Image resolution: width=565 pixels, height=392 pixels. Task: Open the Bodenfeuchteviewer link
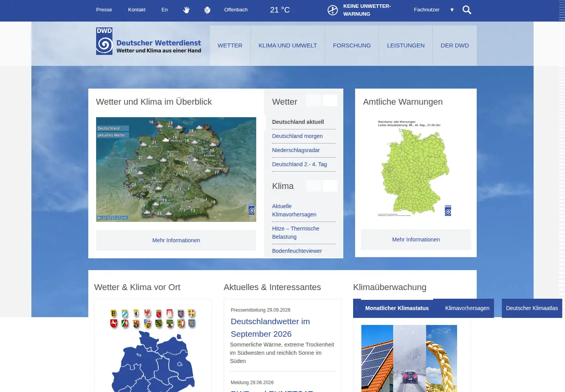pos(297,251)
